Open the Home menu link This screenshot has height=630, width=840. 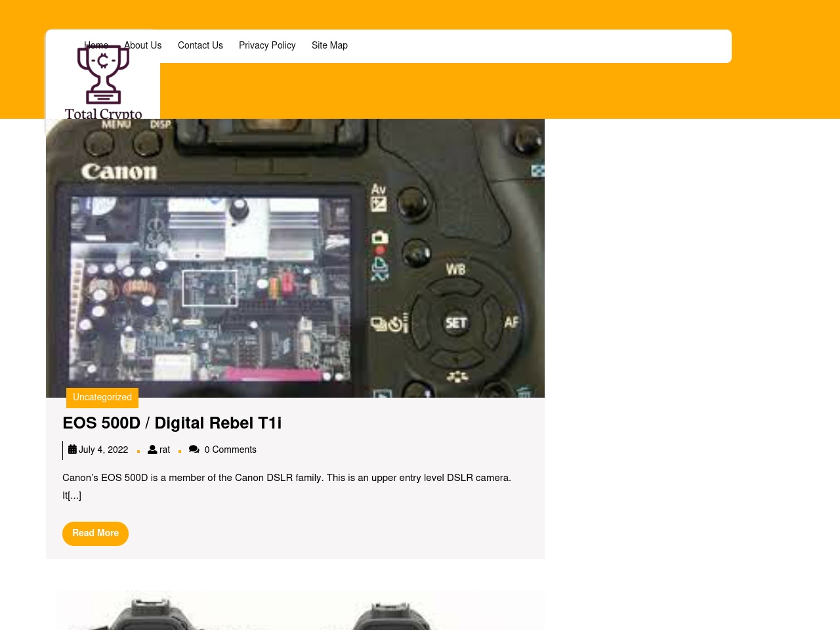pos(96,45)
